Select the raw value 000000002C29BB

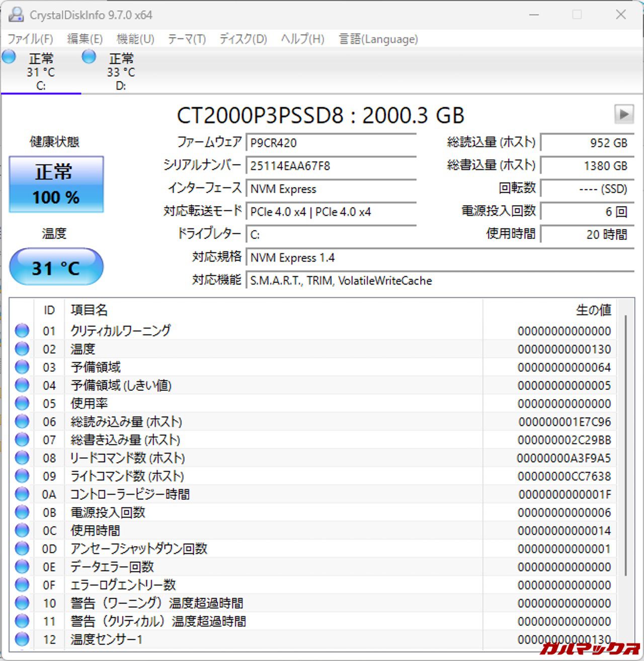tap(565, 440)
